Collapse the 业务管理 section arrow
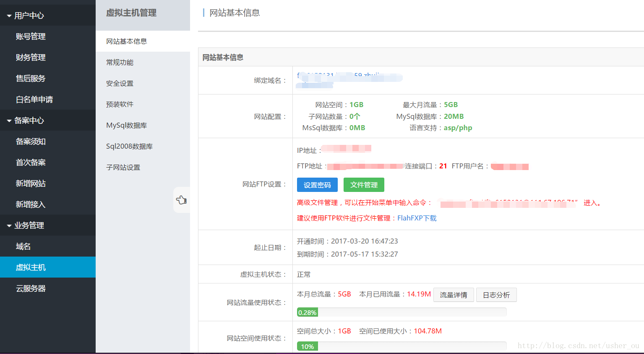 coord(9,226)
